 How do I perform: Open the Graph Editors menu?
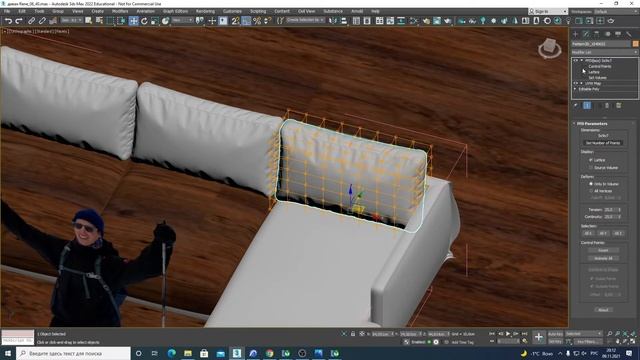(176, 11)
